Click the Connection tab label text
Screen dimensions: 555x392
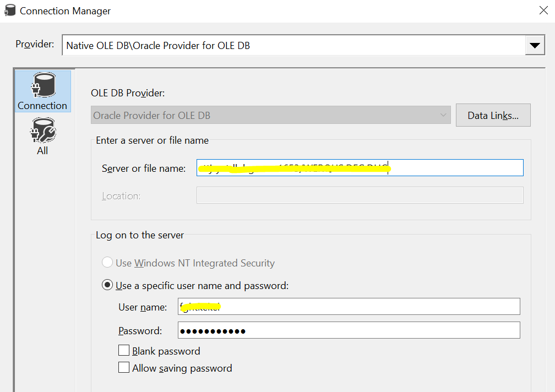tap(42, 105)
